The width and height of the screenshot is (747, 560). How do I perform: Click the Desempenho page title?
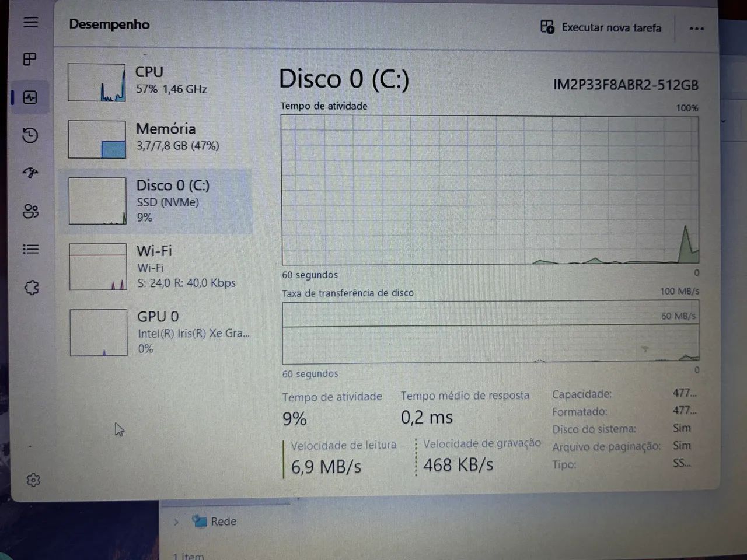(x=109, y=24)
